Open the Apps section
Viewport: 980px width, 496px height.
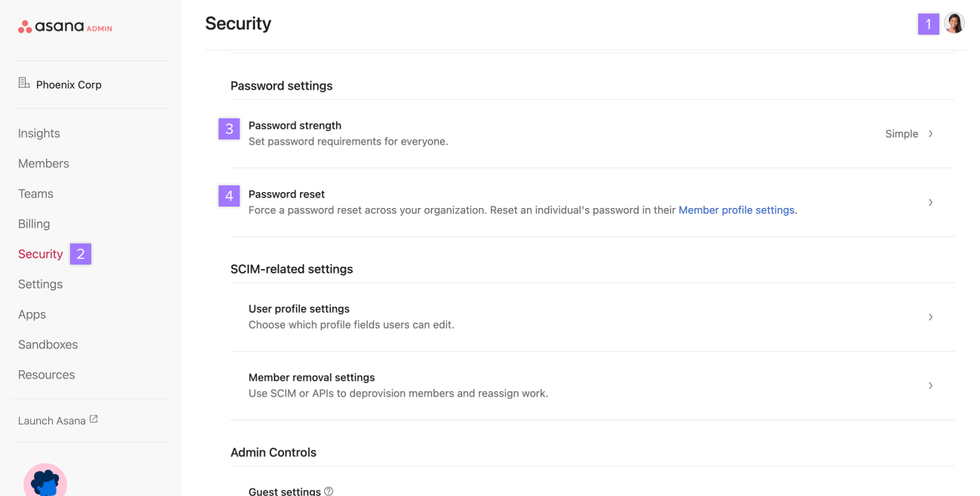coord(32,314)
